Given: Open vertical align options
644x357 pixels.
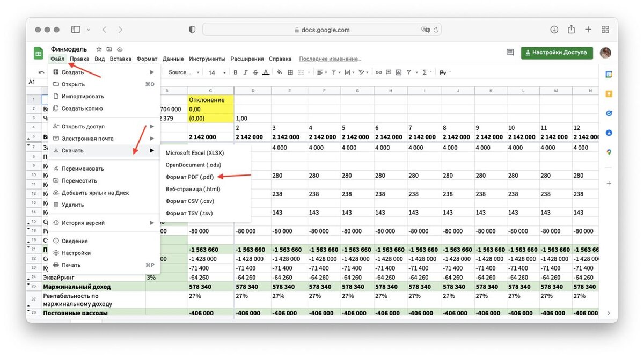Looking at the screenshot, I should tap(335, 72).
